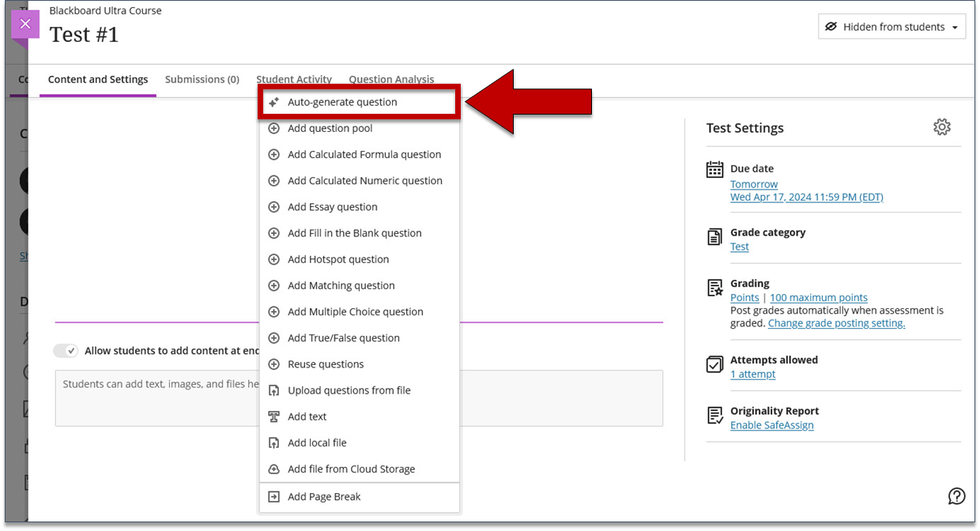This screenshot has width=980, height=531.
Task: Click the plus icon beside Add True/False question
Action: (273, 338)
